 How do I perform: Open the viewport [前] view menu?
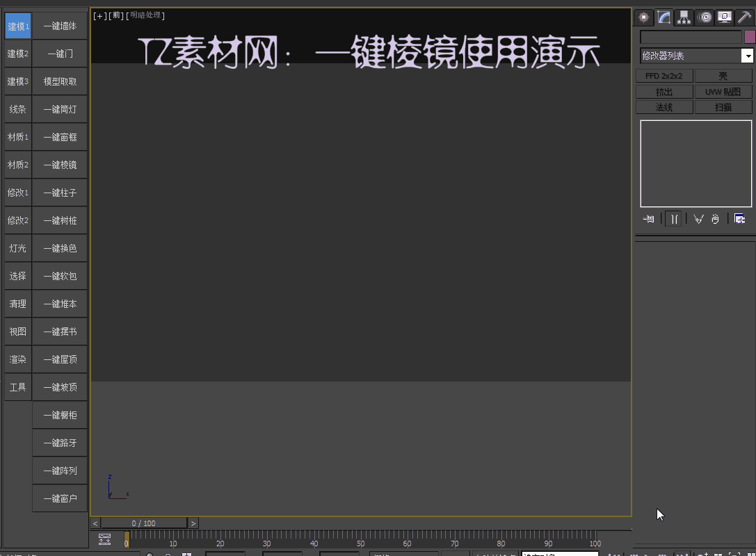point(116,16)
